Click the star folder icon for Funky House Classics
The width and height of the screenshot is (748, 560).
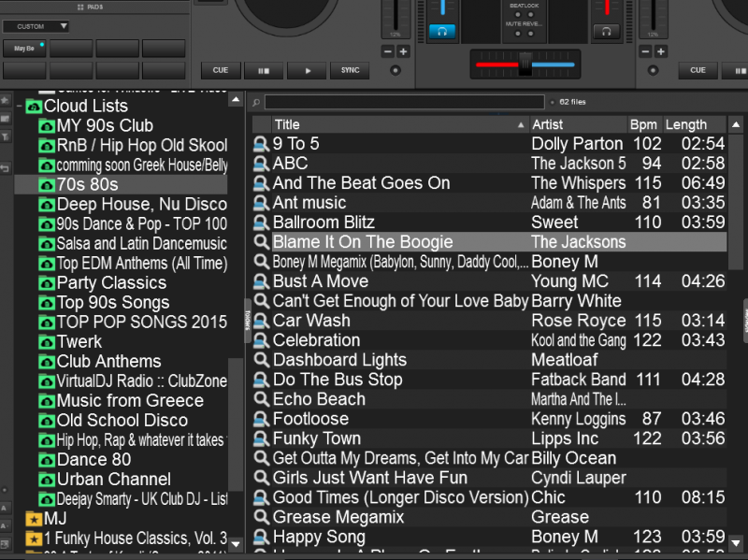click(x=34, y=538)
